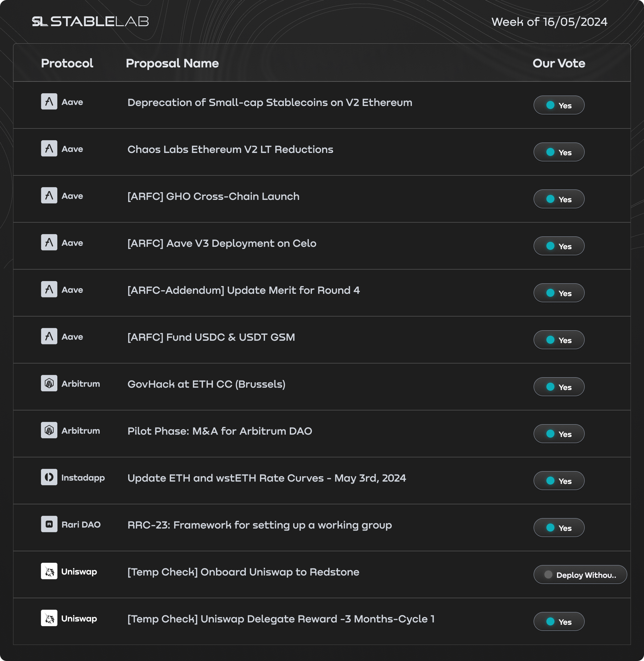Click Aave icon in Update Merit Round 4 row
Screen dimensions: 644x661
pos(49,289)
